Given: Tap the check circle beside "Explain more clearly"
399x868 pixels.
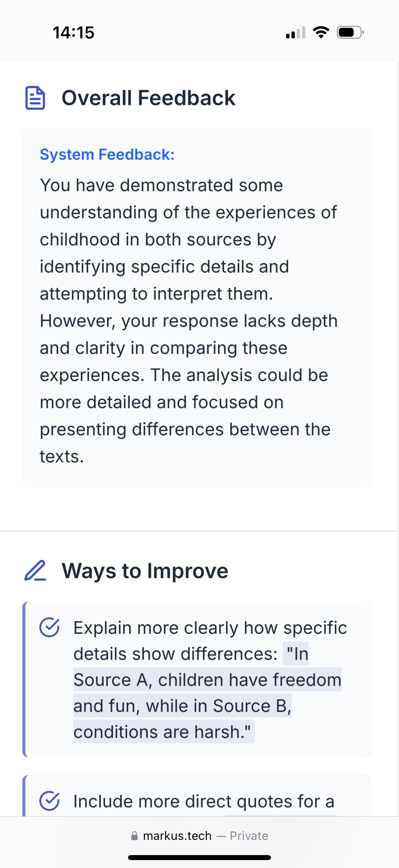Looking at the screenshot, I should pyautogui.click(x=50, y=627).
